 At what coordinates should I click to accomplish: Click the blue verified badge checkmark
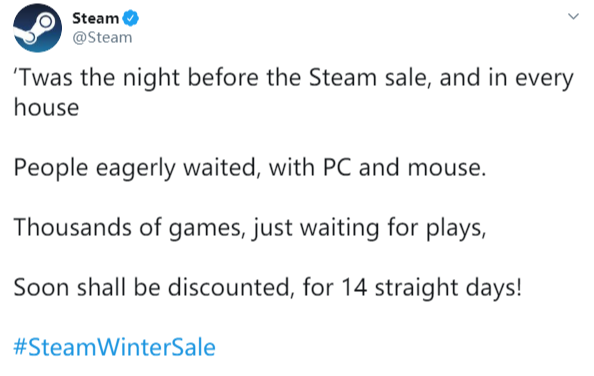pos(131,18)
